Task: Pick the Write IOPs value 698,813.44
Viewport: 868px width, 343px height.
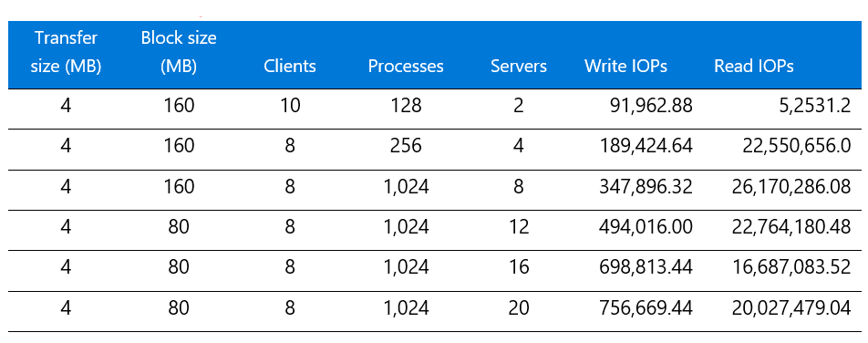Action: (x=646, y=267)
